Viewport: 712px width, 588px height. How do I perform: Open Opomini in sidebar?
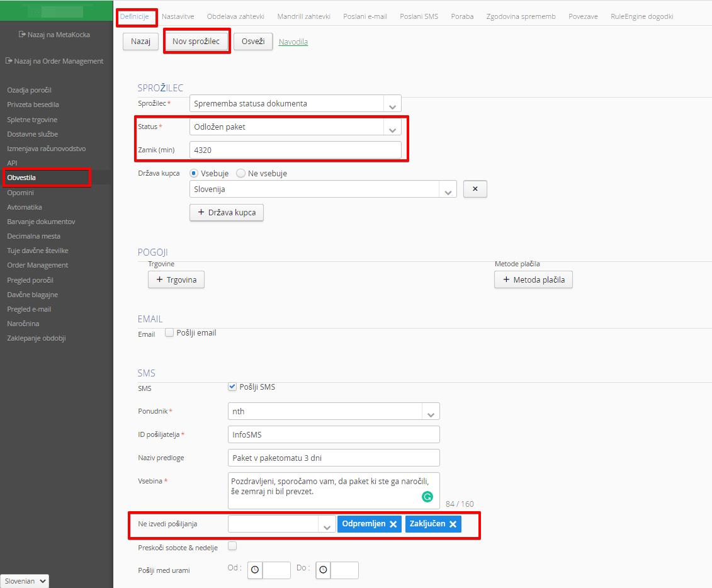point(20,193)
